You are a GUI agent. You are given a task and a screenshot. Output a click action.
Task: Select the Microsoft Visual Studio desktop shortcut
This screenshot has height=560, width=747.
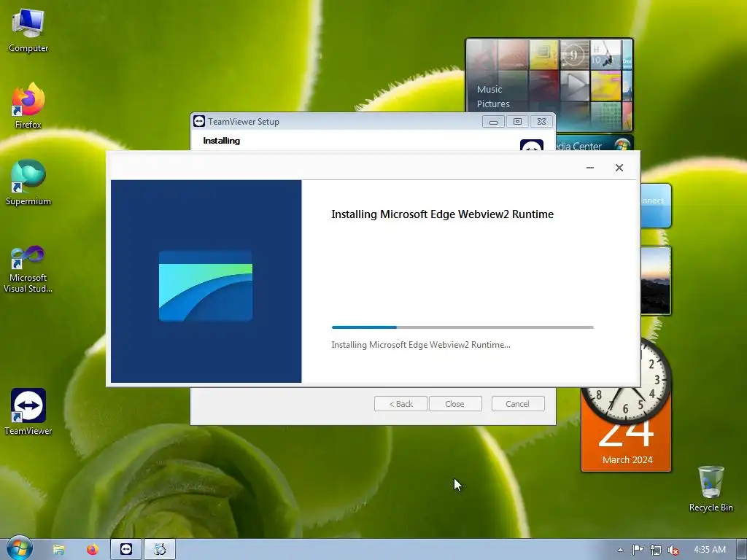(x=28, y=269)
